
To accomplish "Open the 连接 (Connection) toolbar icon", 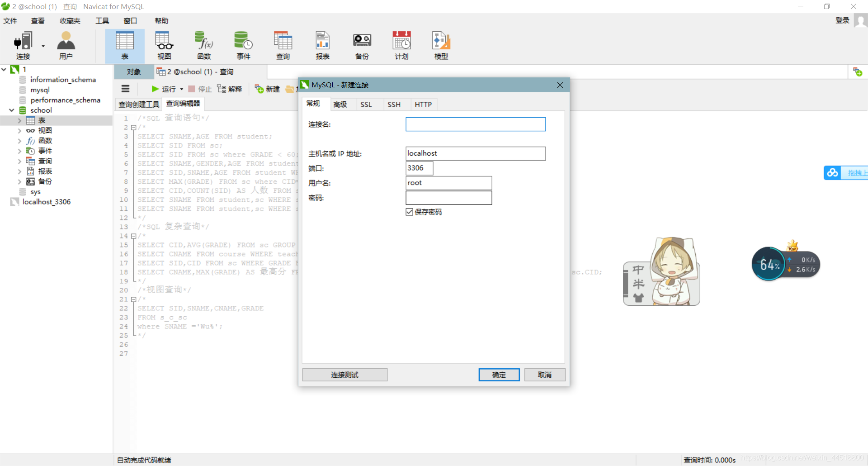I will 23,45.
